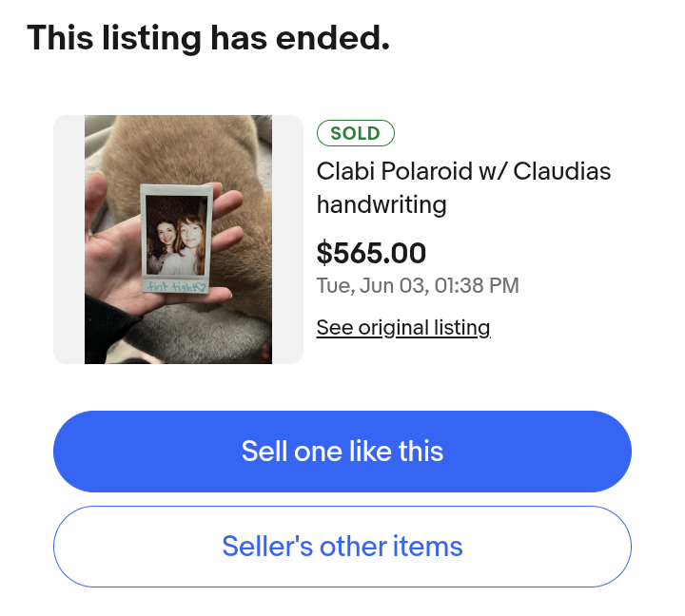Click the gray bar right of the photo
The image size is (685, 616).
[287, 240]
